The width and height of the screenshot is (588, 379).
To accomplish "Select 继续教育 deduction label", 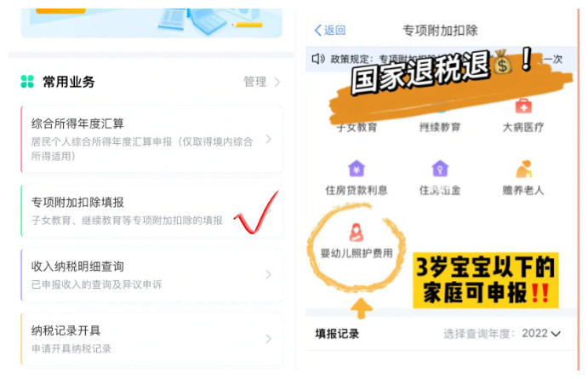I will tap(440, 128).
